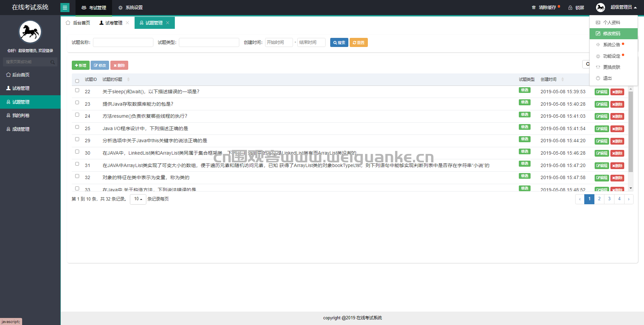Check the row 24 checkbox
Image resolution: width=644 pixels, height=325 pixels.
point(77,115)
